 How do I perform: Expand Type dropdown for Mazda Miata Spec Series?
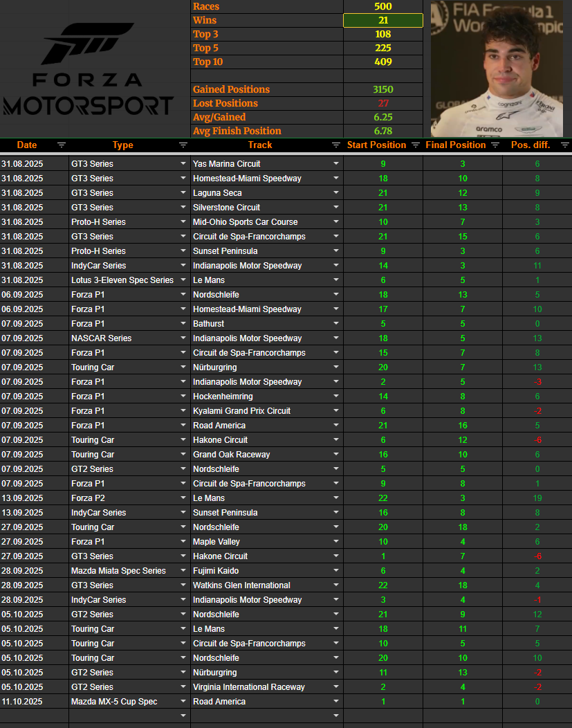(x=183, y=571)
